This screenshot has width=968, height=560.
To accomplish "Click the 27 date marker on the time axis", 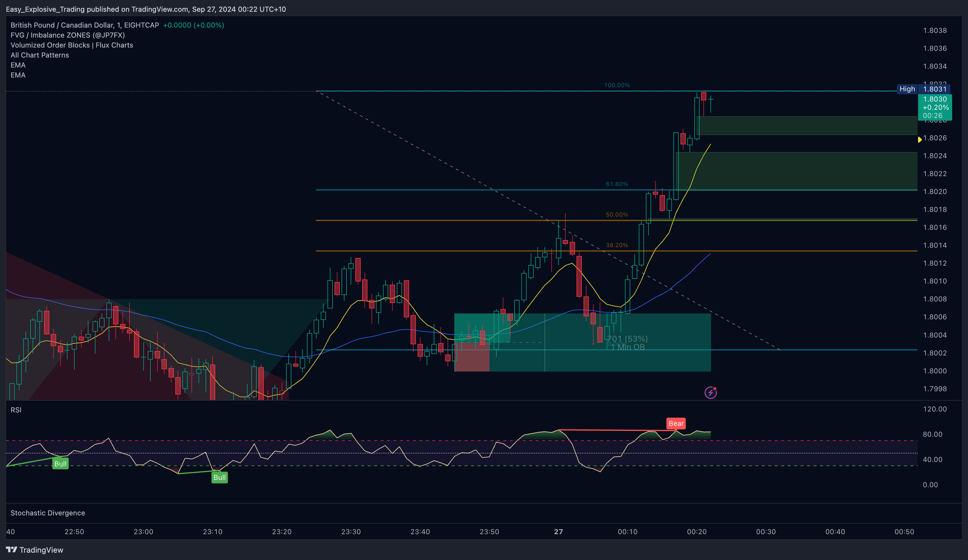I will coord(558,532).
